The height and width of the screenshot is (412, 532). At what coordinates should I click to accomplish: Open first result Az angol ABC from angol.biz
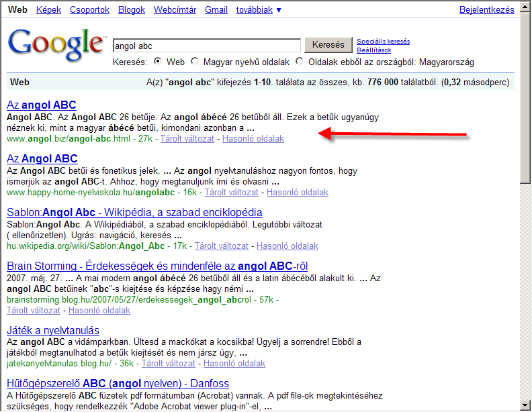42,105
